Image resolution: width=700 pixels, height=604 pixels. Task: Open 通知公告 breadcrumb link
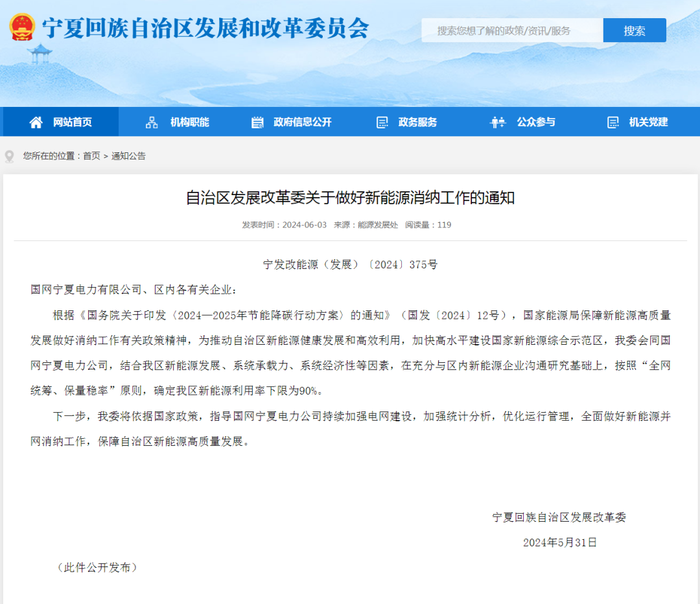point(128,156)
